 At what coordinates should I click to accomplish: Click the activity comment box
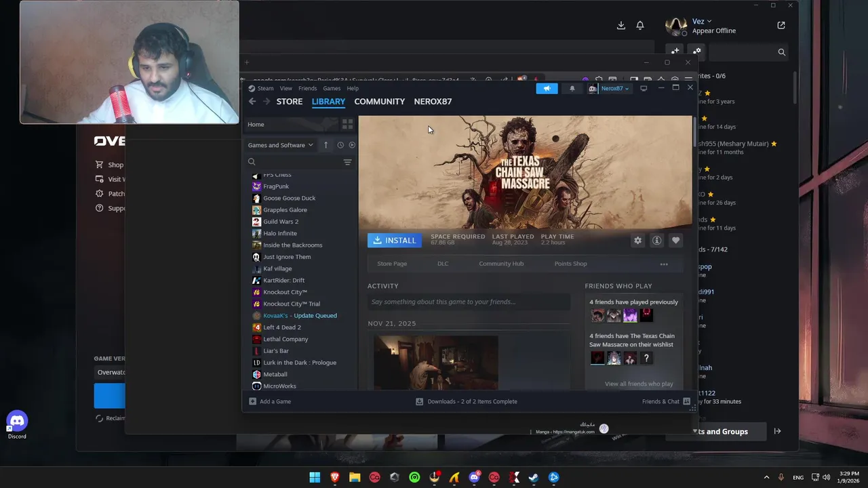469,302
